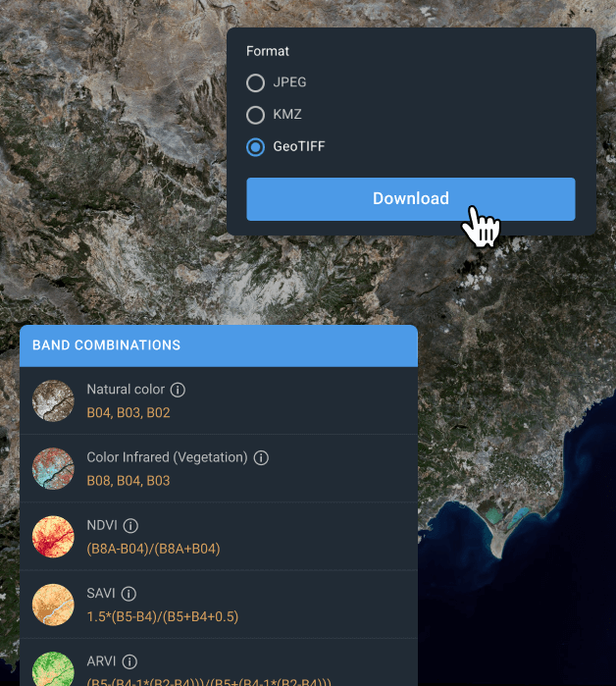Open info icon next to SAVI

pyautogui.click(x=128, y=594)
